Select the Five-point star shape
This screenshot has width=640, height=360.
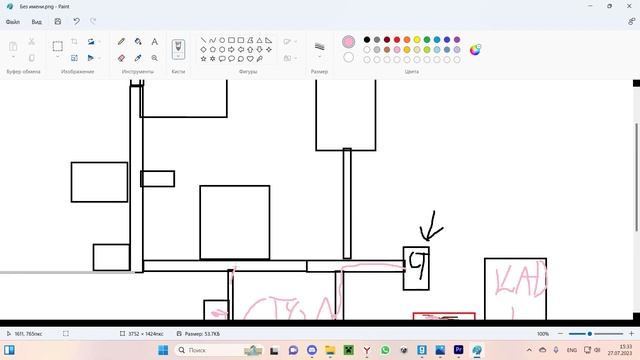point(203,59)
